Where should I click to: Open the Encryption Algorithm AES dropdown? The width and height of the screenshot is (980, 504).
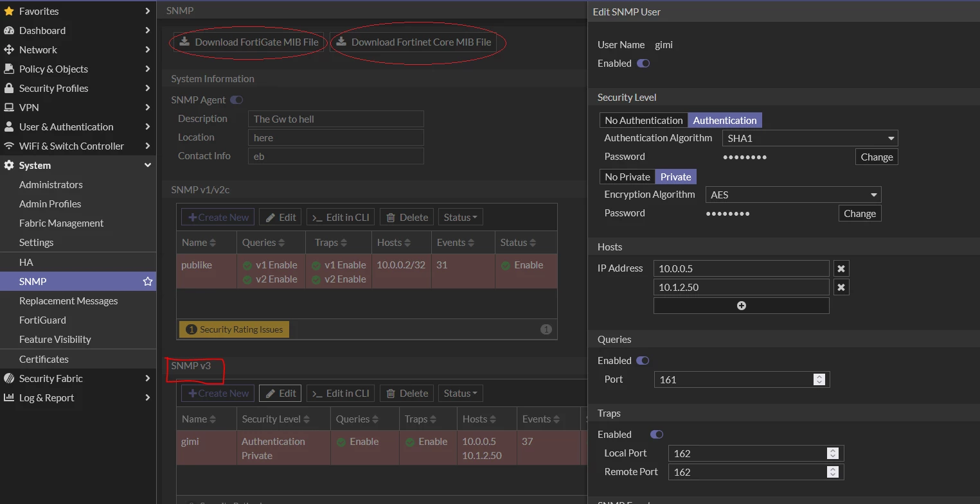point(793,195)
